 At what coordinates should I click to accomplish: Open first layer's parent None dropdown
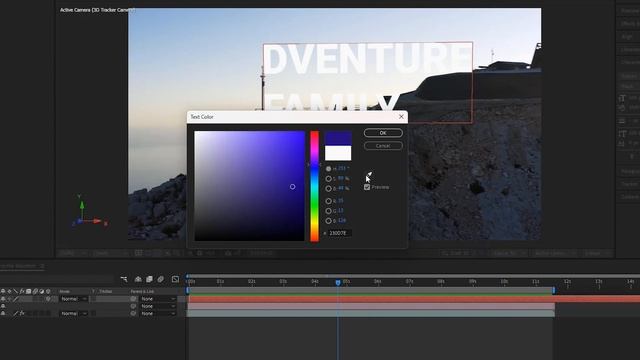(x=158, y=299)
